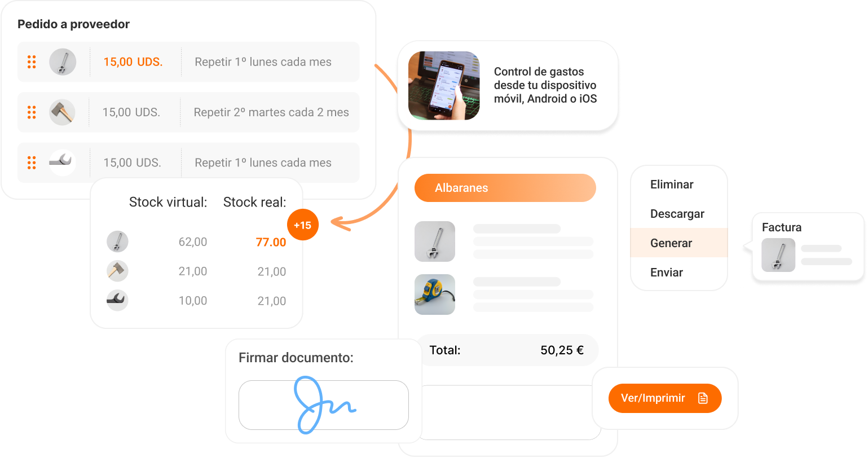Click the drag handle on first order row

tap(32, 62)
